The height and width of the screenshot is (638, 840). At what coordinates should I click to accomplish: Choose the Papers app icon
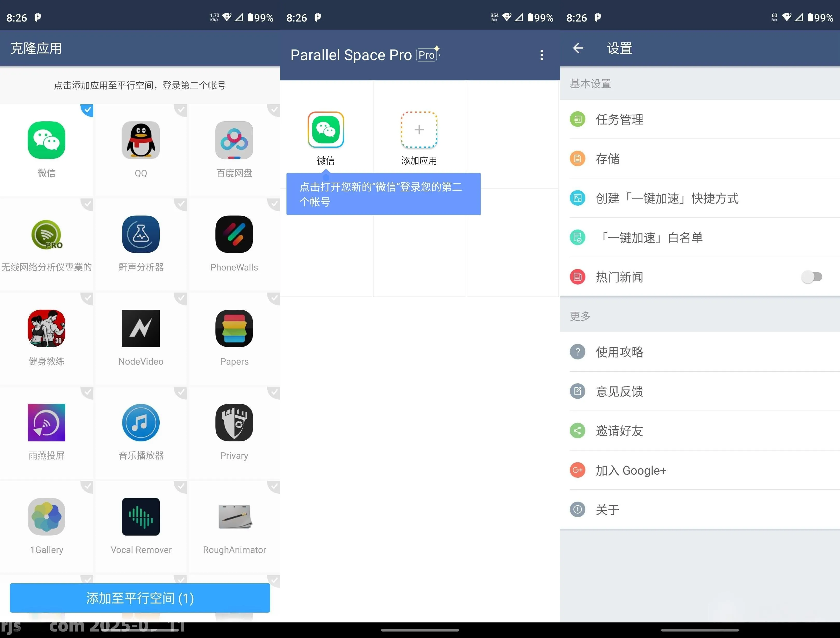[x=234, y=328]
